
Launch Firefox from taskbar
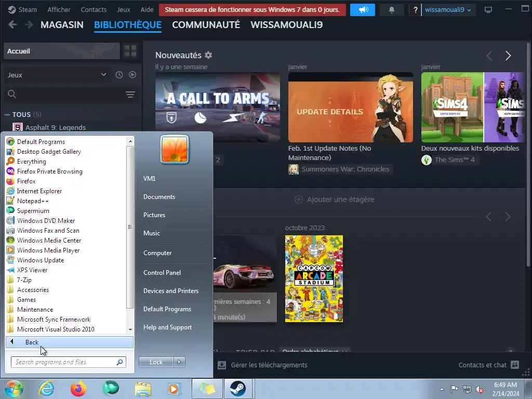(x=78, y=389)
